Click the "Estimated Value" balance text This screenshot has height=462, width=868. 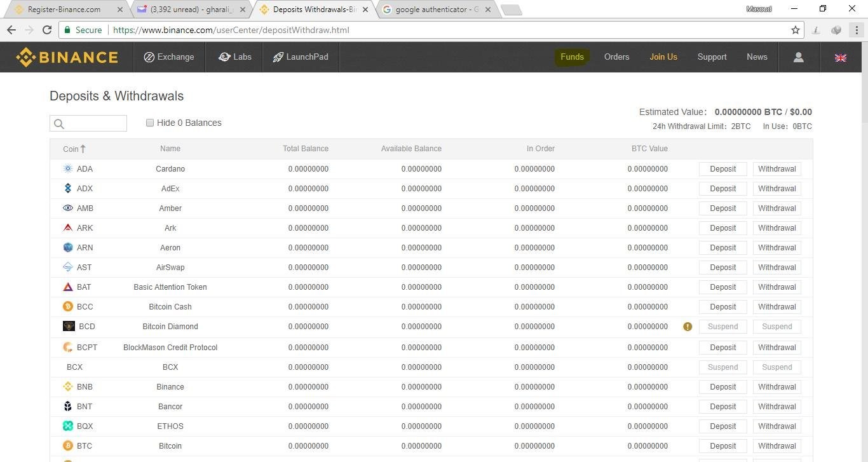725,112
